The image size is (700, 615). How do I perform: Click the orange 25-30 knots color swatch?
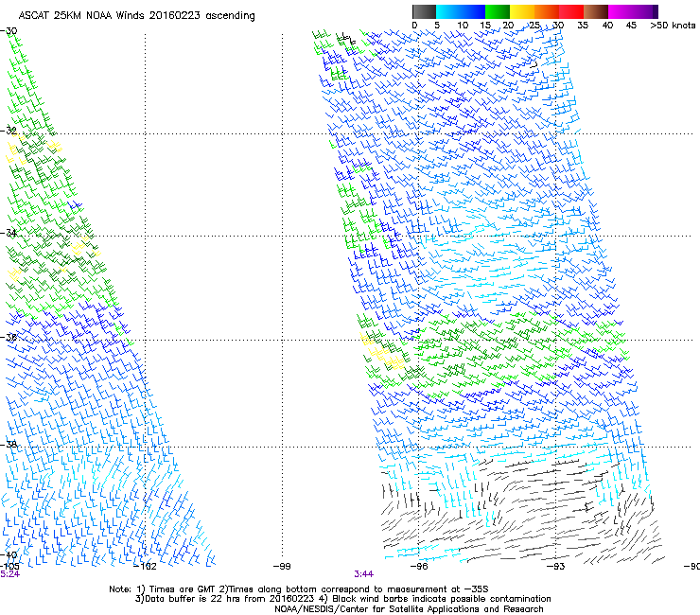coord(547,11)
